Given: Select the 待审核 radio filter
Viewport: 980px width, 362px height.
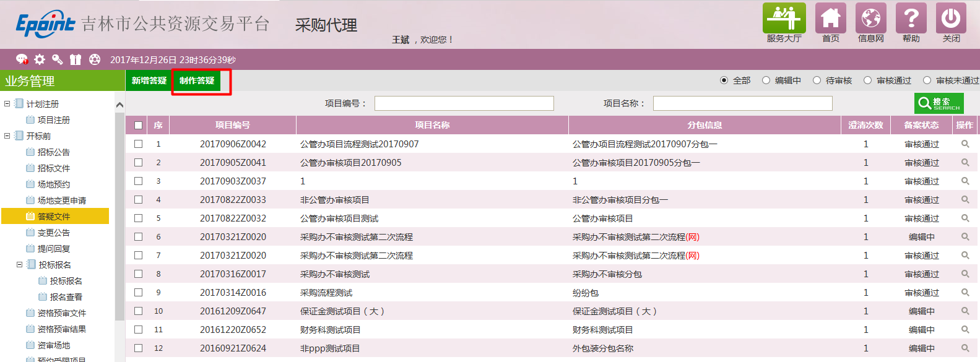Looking at the screenshot, I should [817, 80].
